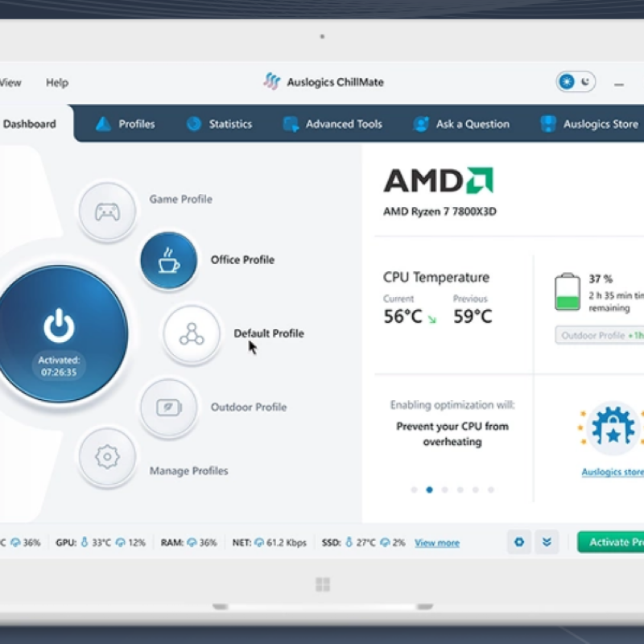
Task: Click the 37 % battery percentage
Action: tap(601, 279)
